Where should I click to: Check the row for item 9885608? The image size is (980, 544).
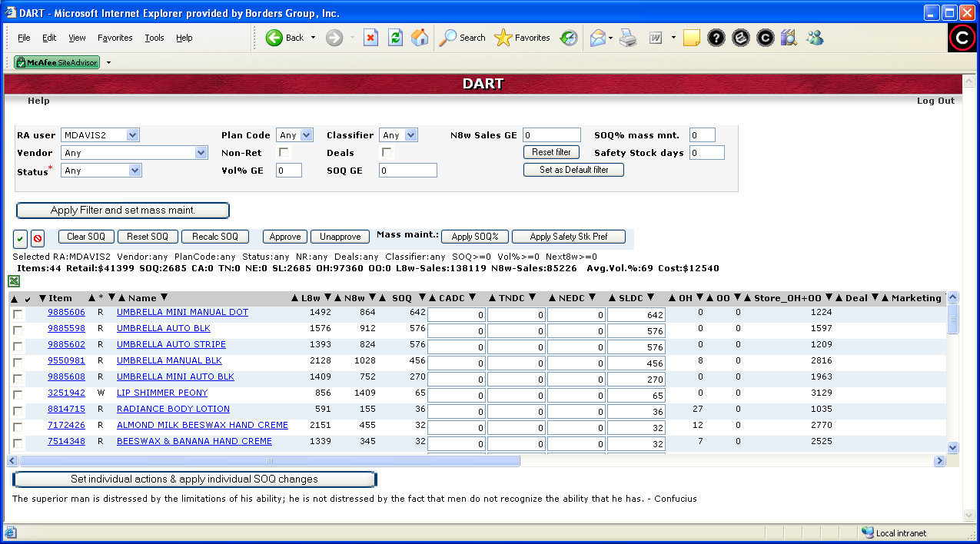(x=18, y=378)
